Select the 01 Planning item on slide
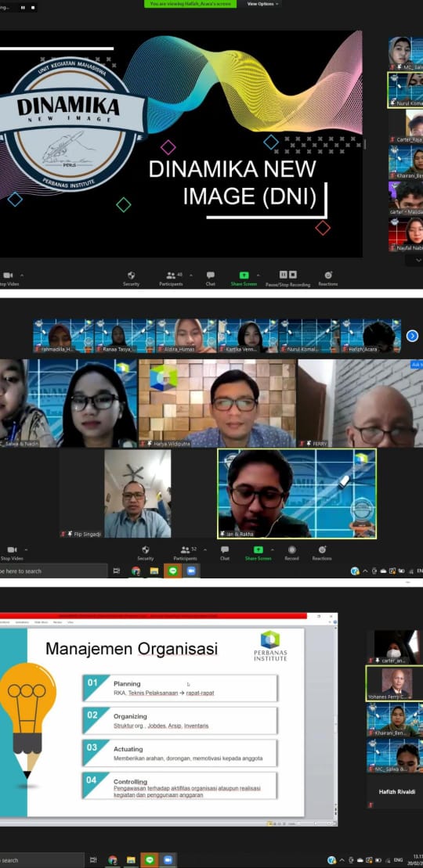The height and width of the screenshot is (868, 423). 180,689
